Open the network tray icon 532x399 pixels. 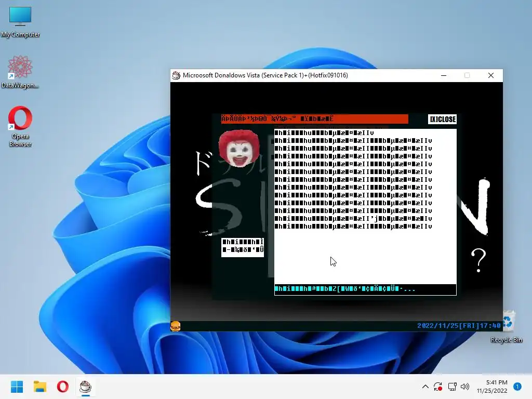click(x=452, y=387)
